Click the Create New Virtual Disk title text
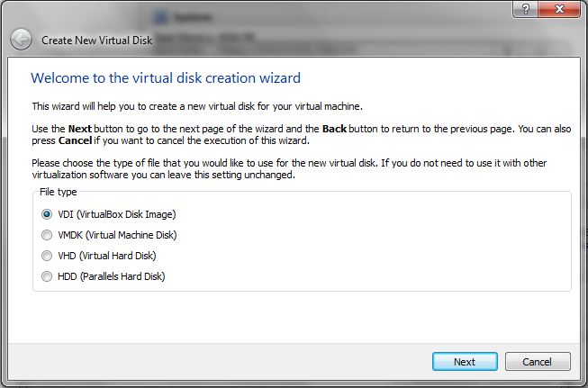Screen dimensions: 588x388 pos(95,41)
